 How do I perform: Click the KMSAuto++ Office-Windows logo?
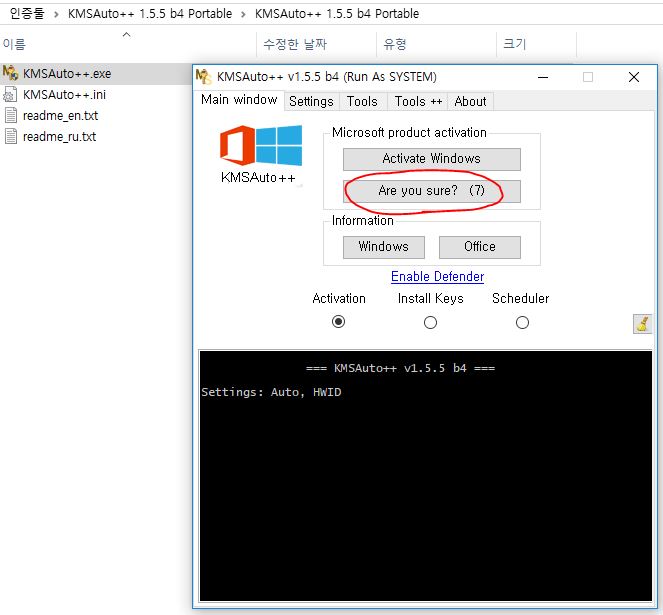261,145
